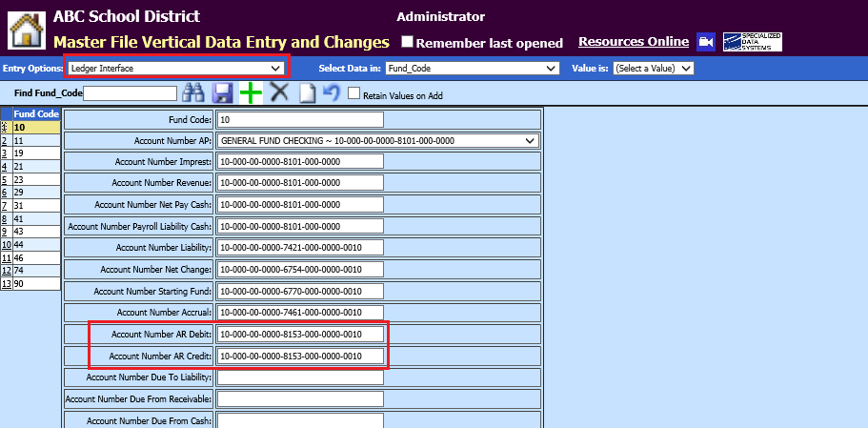Viewport: 868px width, 428px height.
Task: Open the Resources Online link
Action: pos(633,41)
